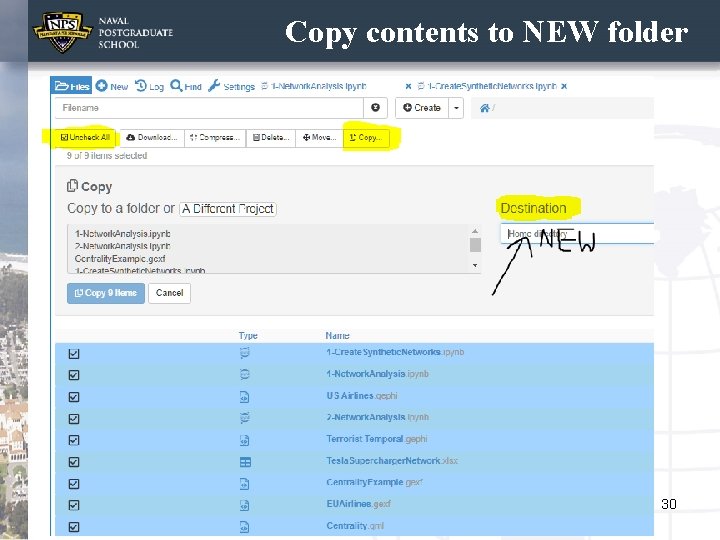
Task: Click file icon for CentralityExample.gexf
Action: coord(245,484)
